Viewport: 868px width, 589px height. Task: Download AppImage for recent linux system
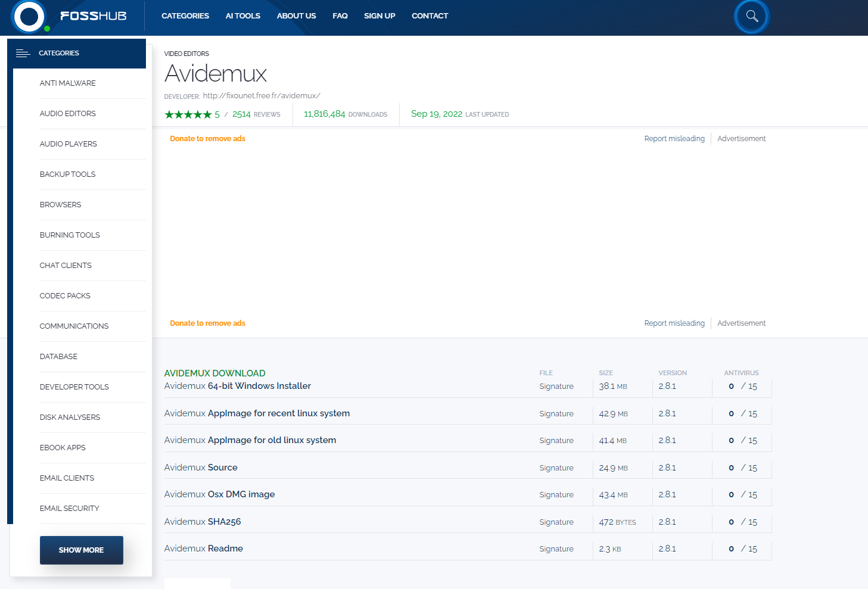257,413
